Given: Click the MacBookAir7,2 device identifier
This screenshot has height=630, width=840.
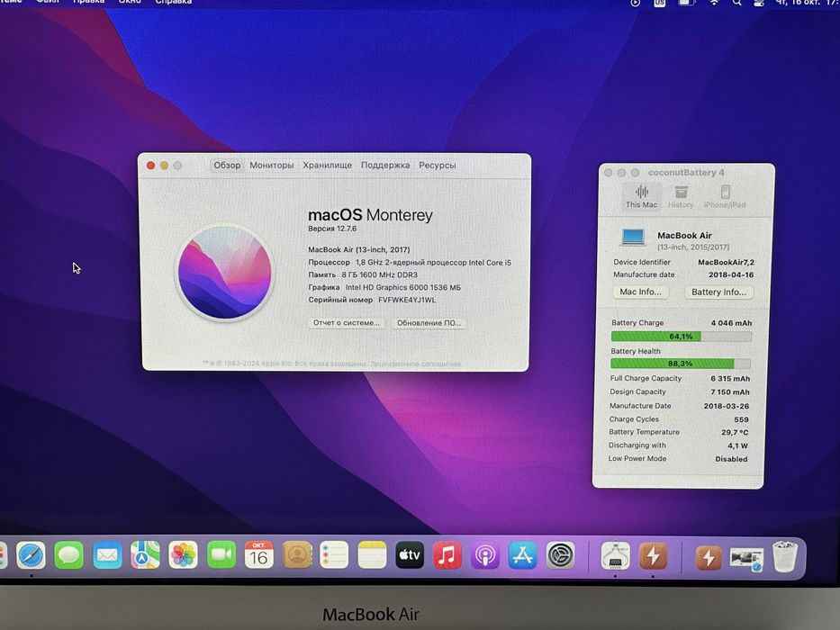Looking at the screenshot, I should [x=726, y=262].
